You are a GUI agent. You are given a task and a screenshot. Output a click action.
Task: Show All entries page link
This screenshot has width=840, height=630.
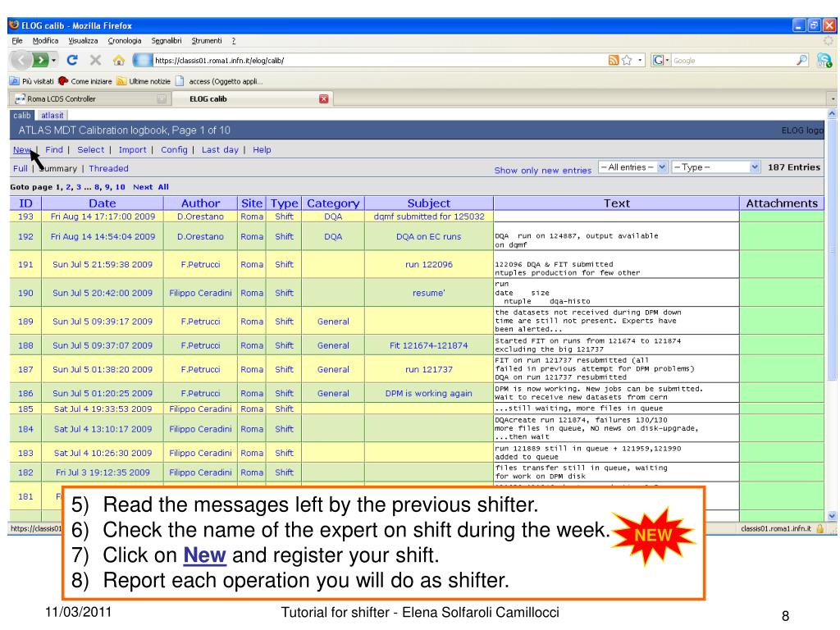click(x=163, y=187)
